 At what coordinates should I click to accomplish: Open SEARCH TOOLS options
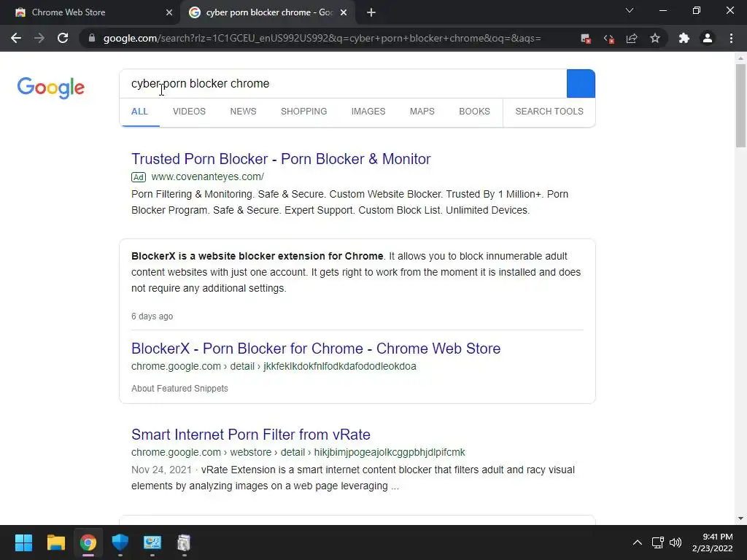[x=549, y=112]
